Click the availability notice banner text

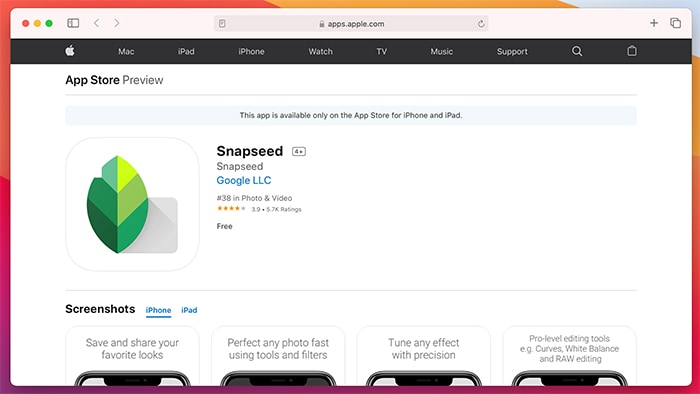(351, 116)
